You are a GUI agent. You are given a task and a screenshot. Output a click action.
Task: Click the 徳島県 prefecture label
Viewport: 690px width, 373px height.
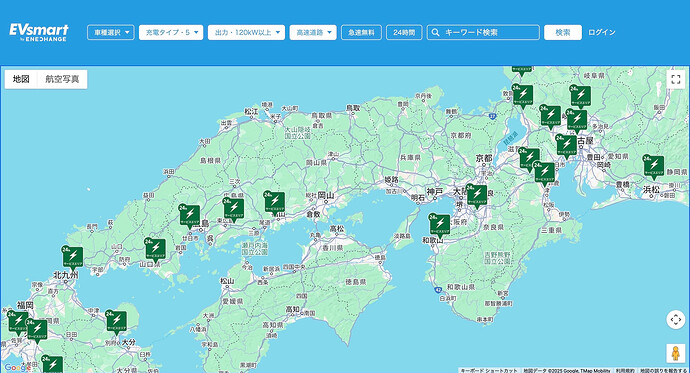(x=356, y=282)
